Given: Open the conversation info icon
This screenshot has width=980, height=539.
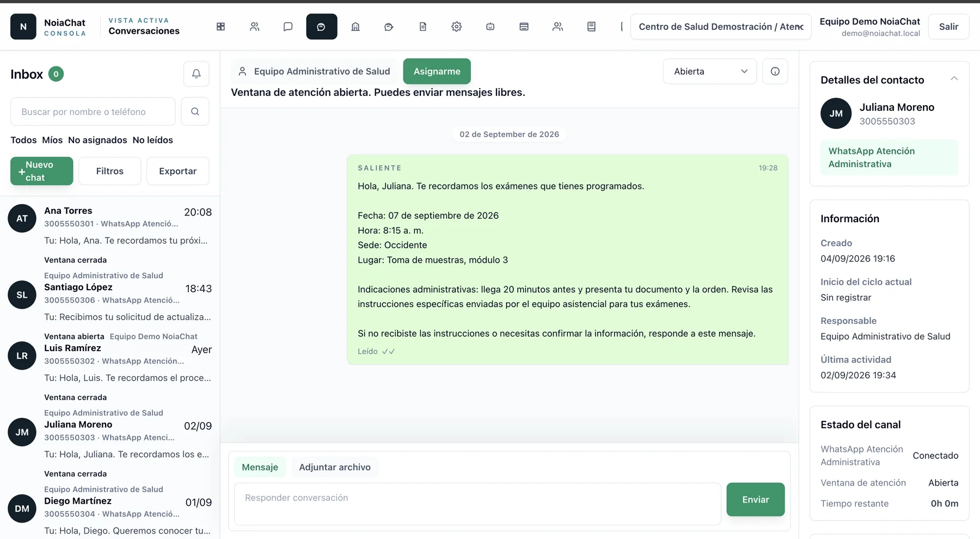Looking at the screenshot, I should pyautogui.click(x=775, y=71).
